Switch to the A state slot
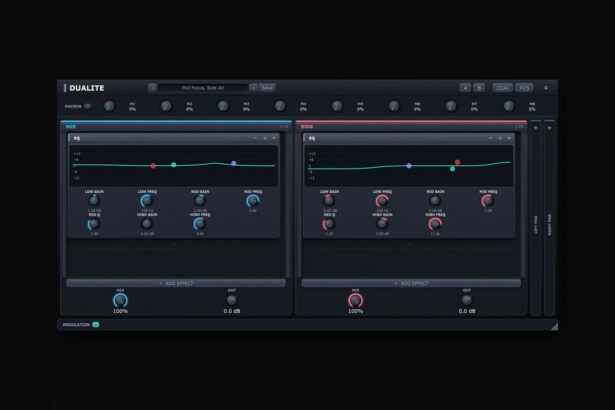 465,87
